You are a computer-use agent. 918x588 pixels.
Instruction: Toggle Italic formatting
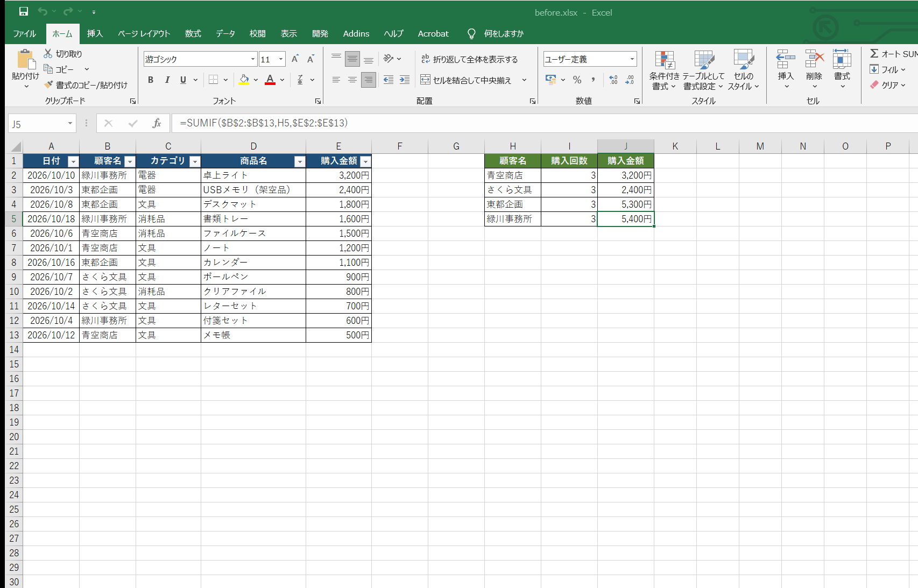pos(167,80)
